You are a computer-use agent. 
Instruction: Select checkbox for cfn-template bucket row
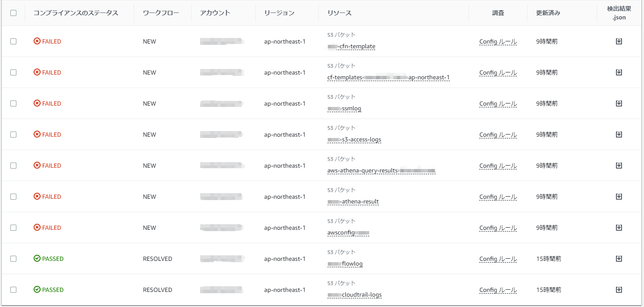(x=13, y=41)
